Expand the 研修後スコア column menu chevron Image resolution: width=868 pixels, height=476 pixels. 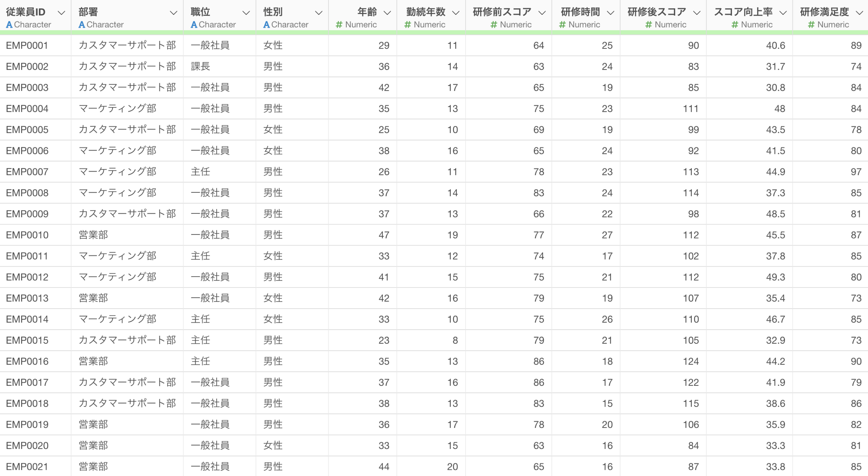pos(696,13)
